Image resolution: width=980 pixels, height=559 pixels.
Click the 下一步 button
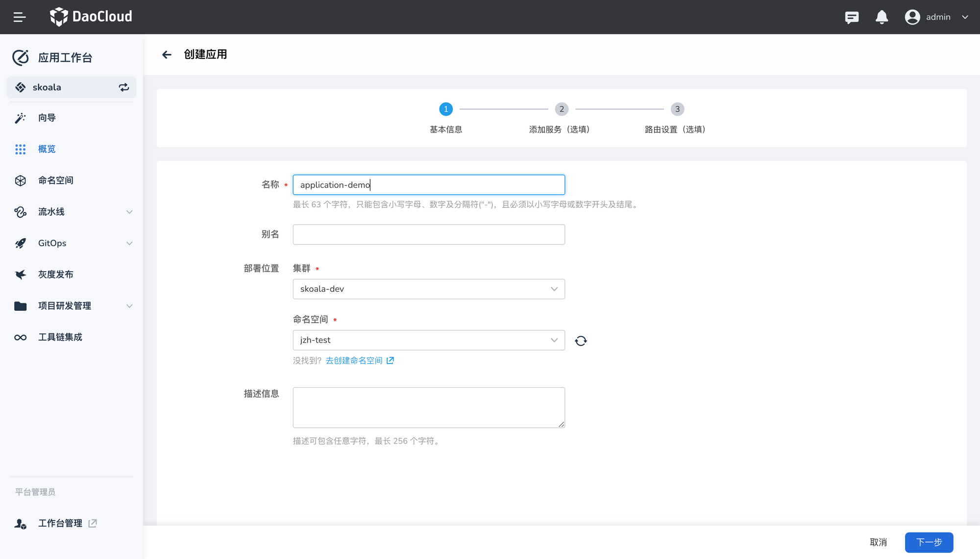[929, 542]
